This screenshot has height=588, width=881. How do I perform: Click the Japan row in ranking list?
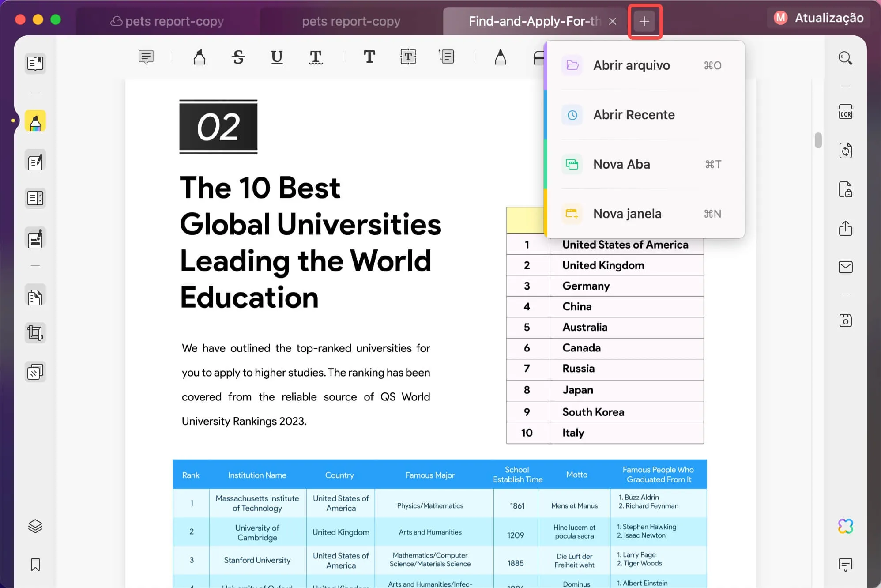(x=605, y=390)
